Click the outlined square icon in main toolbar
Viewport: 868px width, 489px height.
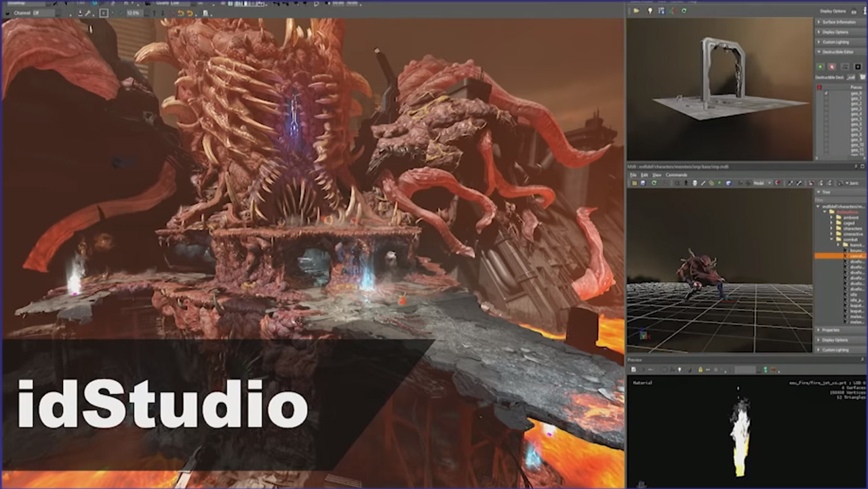coord(104,13)
